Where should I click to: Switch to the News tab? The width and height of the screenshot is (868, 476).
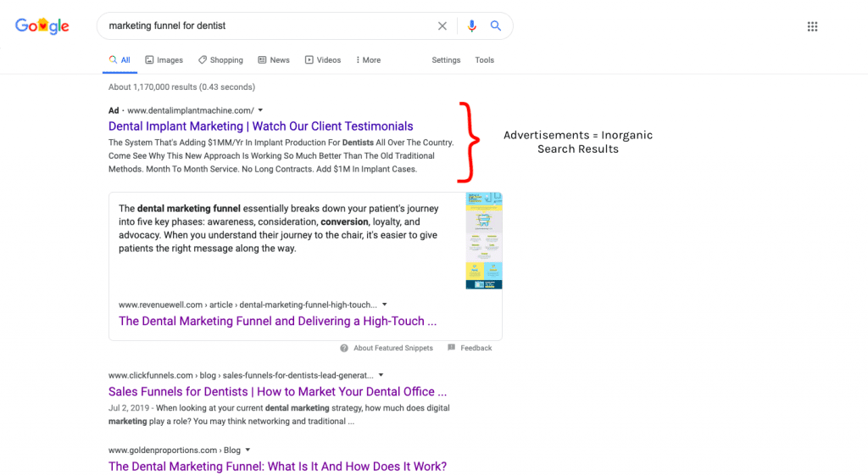pyautogui.click(x=274, y=60)
